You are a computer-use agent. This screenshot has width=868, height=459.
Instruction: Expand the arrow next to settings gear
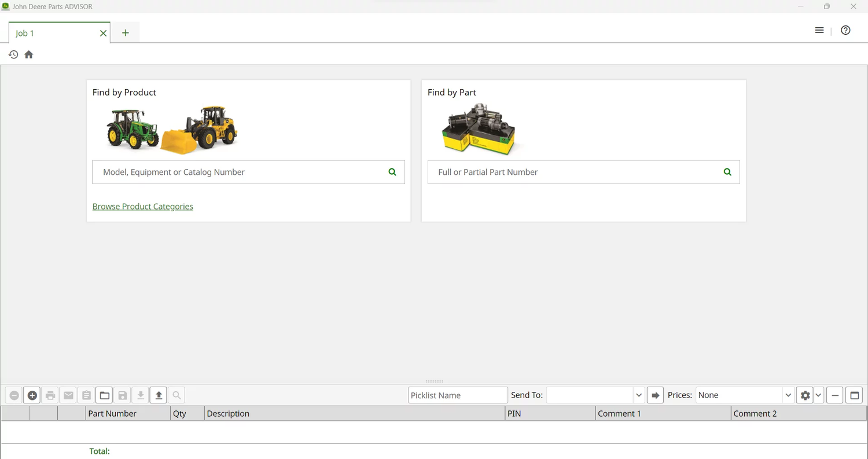click(819, 395)
